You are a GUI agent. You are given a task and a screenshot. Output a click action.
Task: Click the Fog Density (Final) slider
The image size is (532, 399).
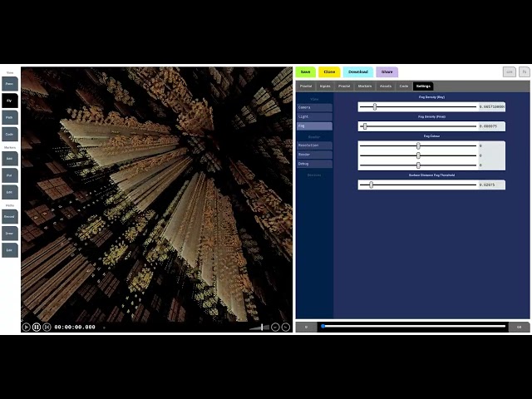(418, 126)
